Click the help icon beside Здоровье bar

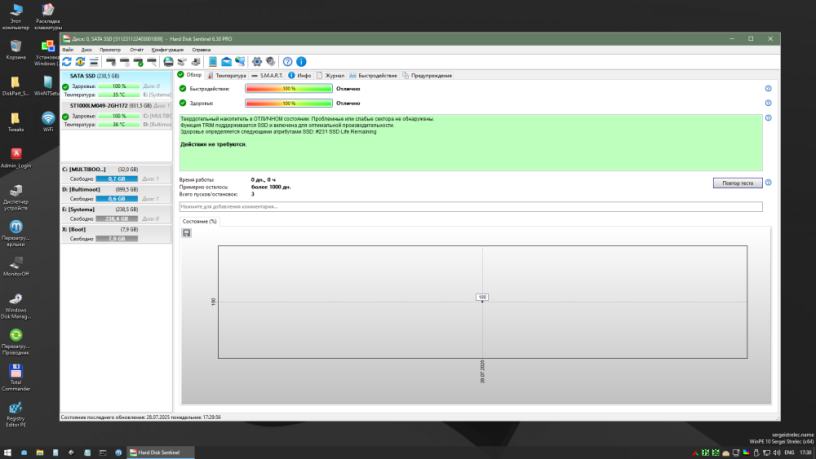[x=768, y=103]
